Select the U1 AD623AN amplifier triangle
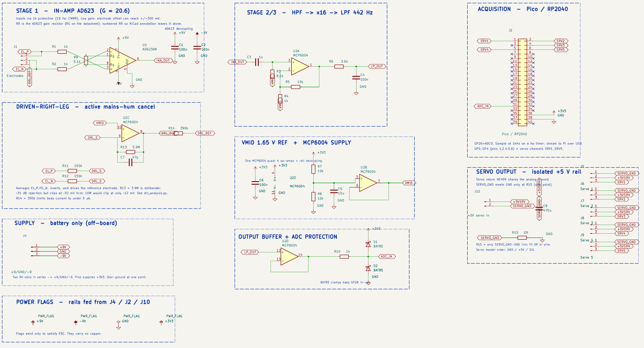 [123, 60]
